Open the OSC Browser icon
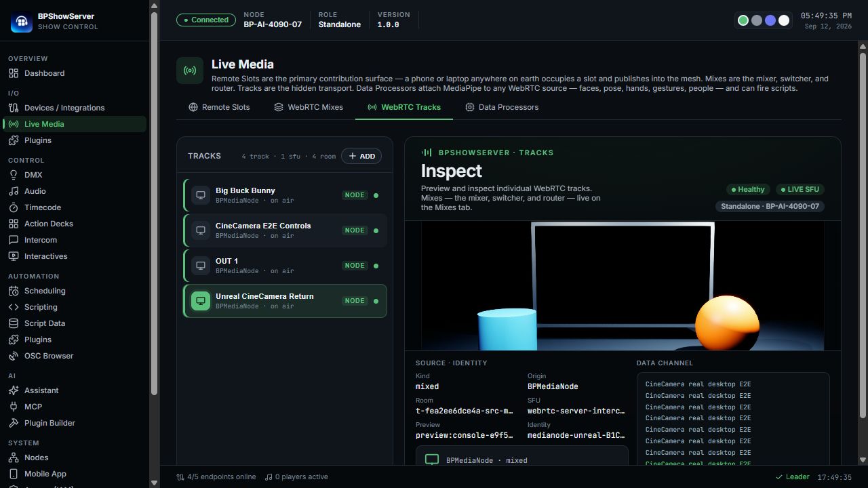868x488 pixels. click(14, 356)
